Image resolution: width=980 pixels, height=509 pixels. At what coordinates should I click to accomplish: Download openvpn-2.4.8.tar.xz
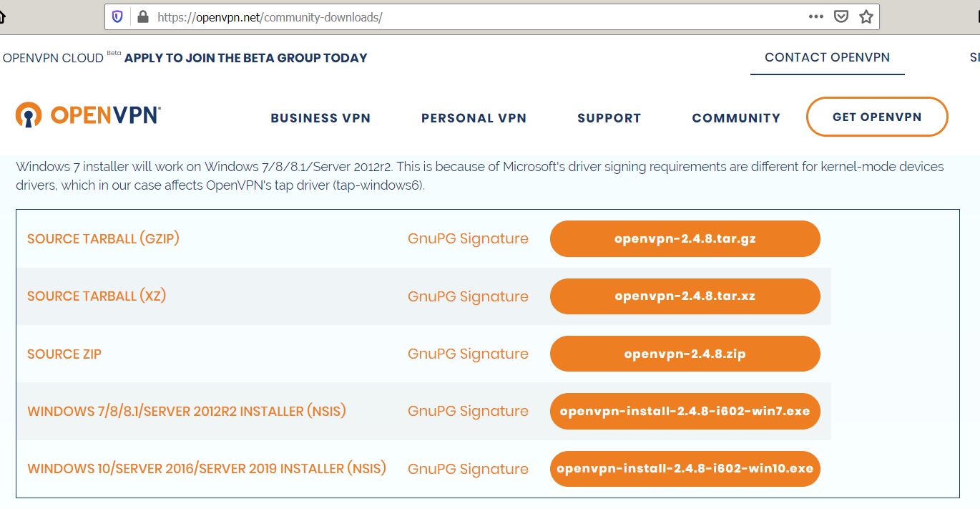(x=685, y=296)
